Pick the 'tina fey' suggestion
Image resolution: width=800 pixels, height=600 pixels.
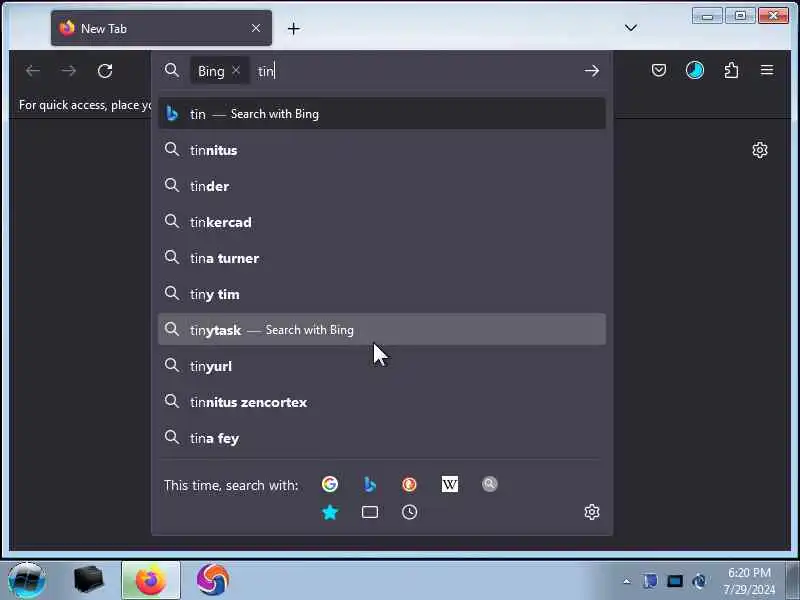click(382, 438)
